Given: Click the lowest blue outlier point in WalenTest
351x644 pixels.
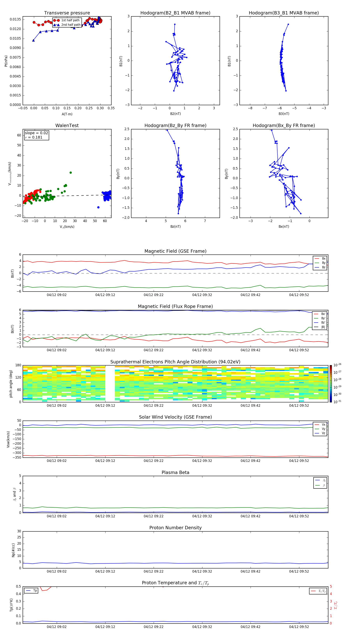Looking at the screenshot, I should point(98,207).
